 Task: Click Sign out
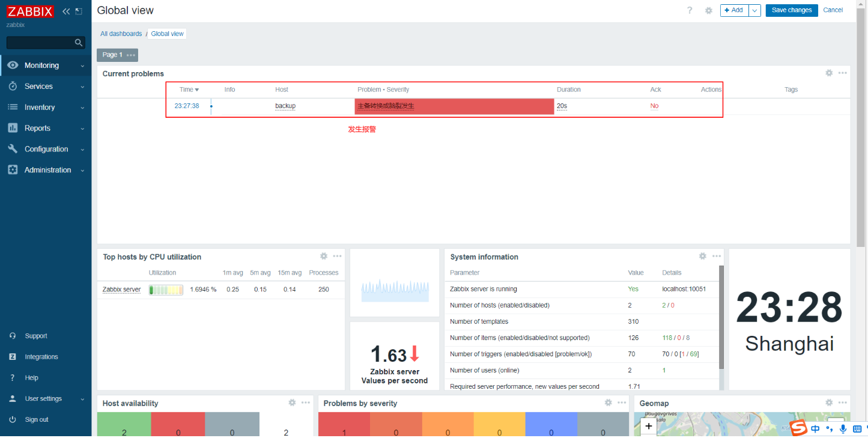pyautogui.click(x=37, y=419)
